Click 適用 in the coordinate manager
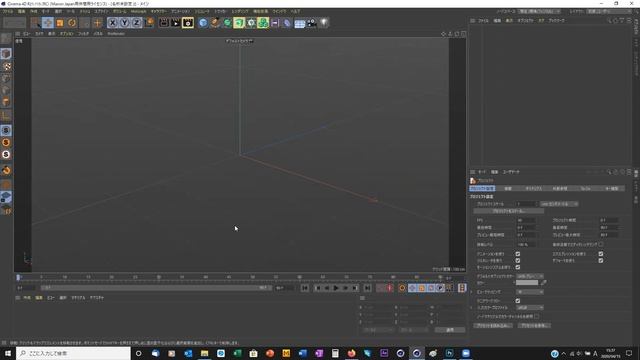Image resolution: width=640 pixels, height=360 pixels. (x=450, y=330)
